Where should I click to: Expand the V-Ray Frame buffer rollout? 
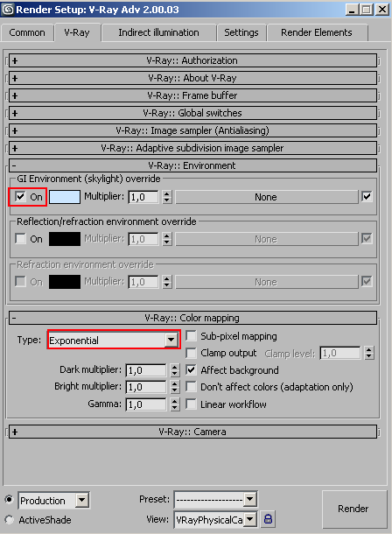click(192, 95)
